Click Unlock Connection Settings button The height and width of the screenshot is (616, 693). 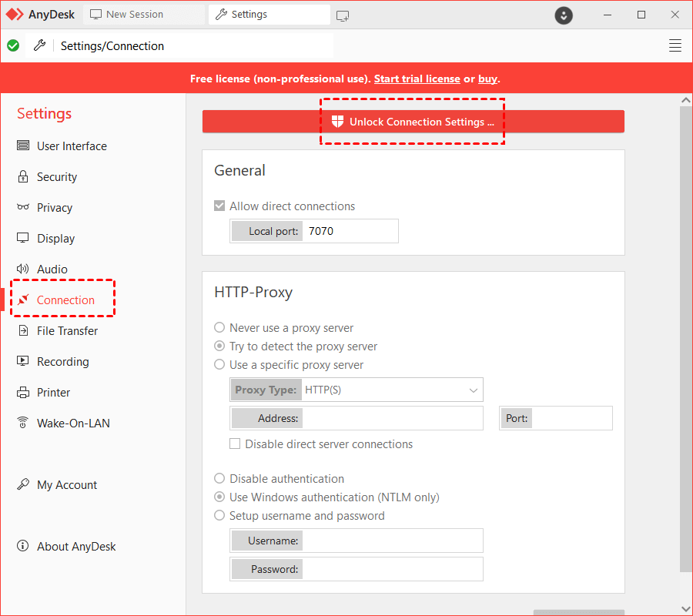pyautogui.click(x=413, y=122)
